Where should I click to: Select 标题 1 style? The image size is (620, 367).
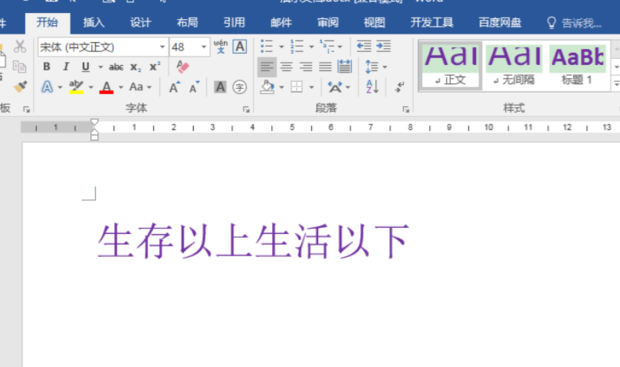coord(578,66)
